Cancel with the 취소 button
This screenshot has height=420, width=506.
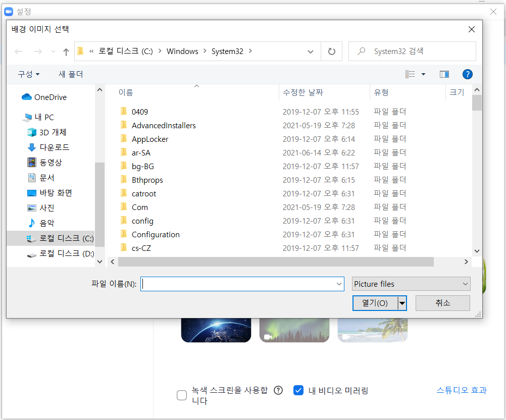442,303
